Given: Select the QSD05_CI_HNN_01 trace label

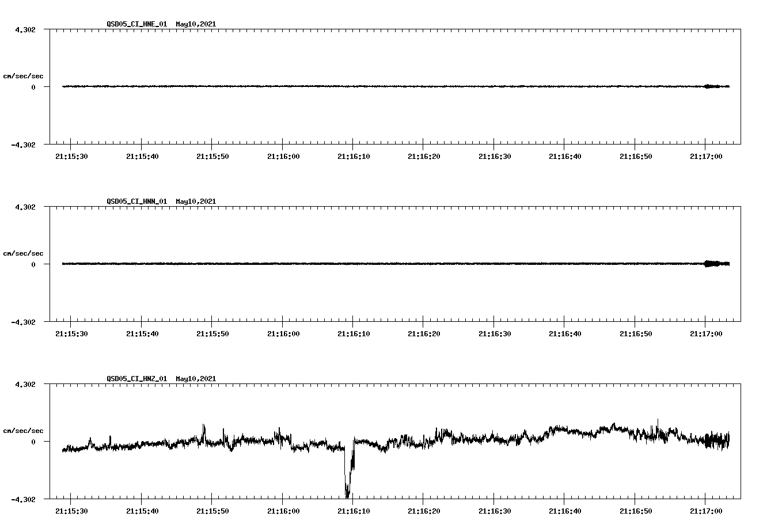Looking at the screenshot, I should tap(136, 202).
